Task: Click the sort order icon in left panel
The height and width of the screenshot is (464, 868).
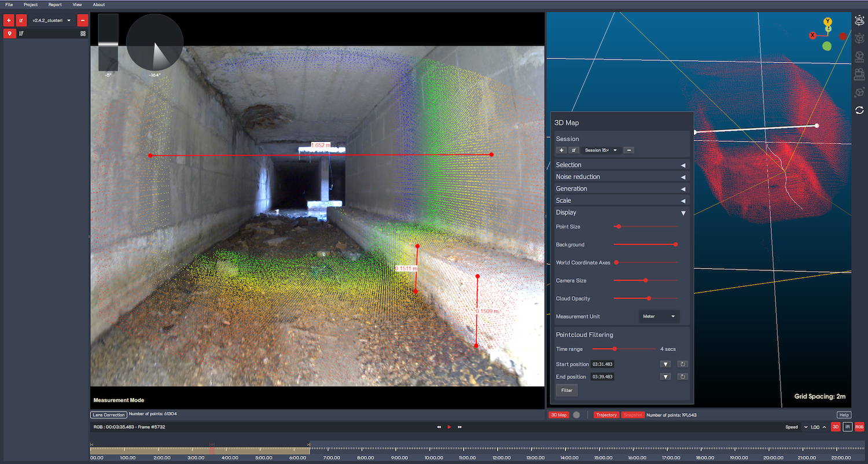Action: tap(21, 34)
